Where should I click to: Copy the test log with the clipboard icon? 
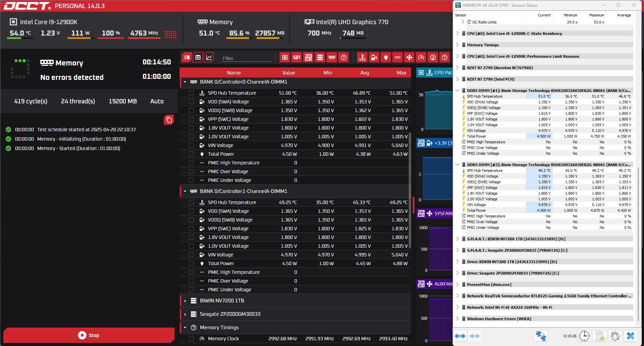(x=169, y=120)
